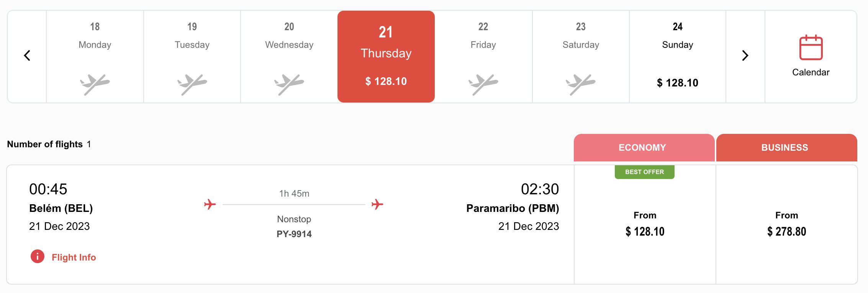Viewport: 868px width, 293px height.
Task: Click the BEST OFFER green badge
Action: (x=645, y=172)
